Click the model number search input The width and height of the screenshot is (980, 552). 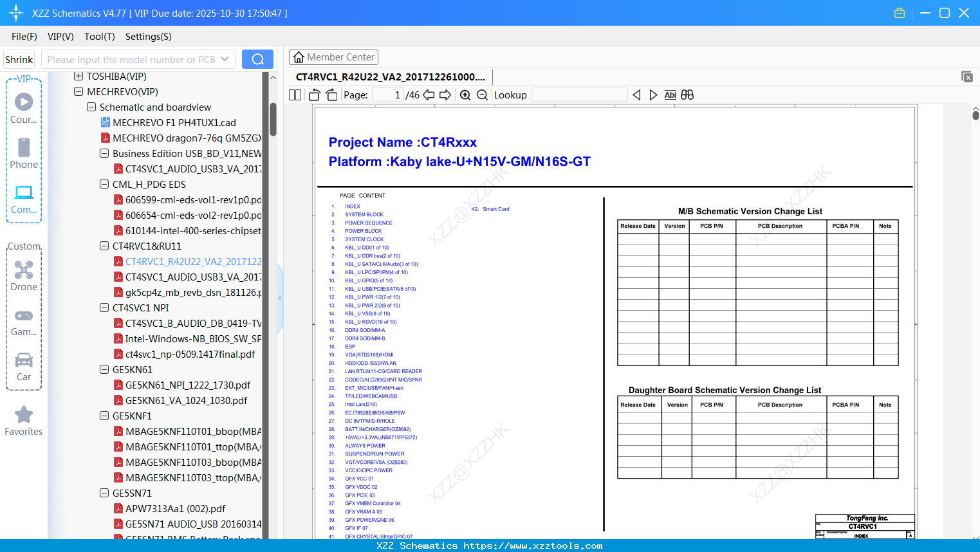[131, 59]
